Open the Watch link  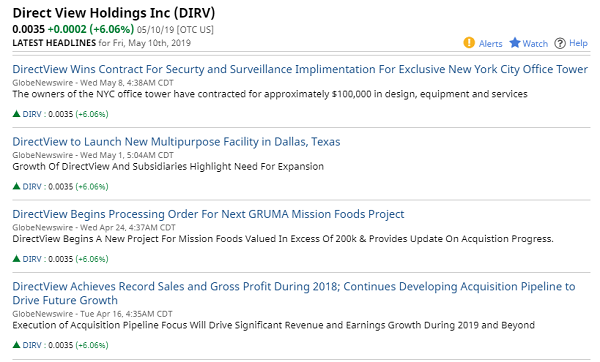click(x=535, y=44)
